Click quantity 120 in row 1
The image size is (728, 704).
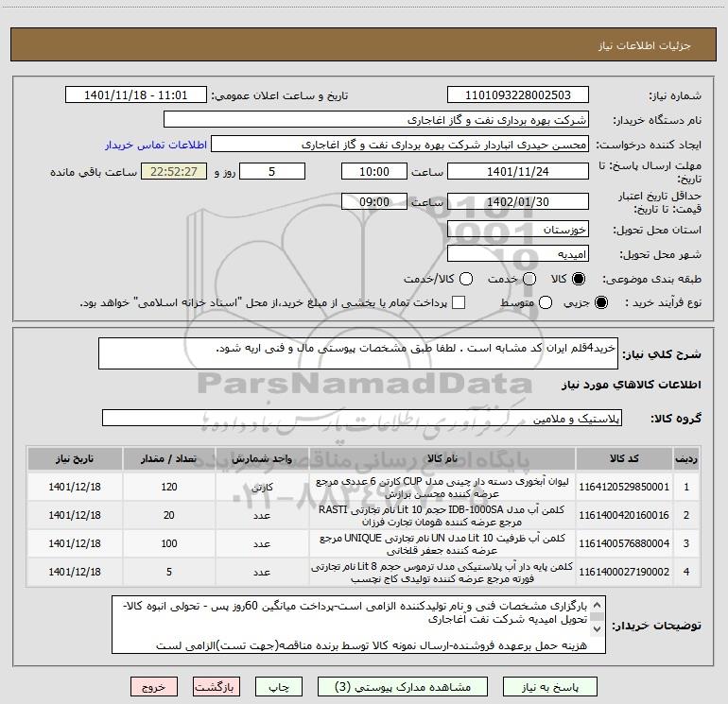coord(169,487)
